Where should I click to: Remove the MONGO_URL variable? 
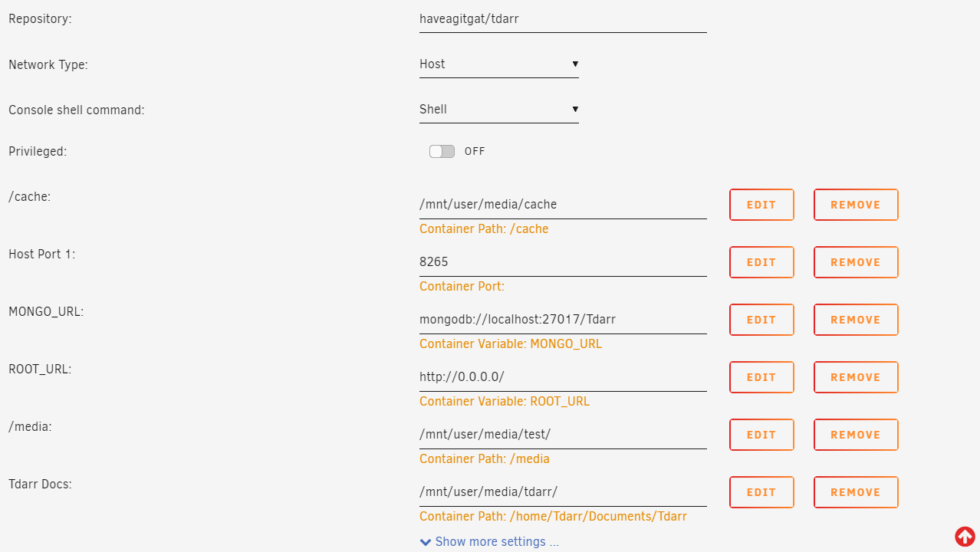pos(856,320)
